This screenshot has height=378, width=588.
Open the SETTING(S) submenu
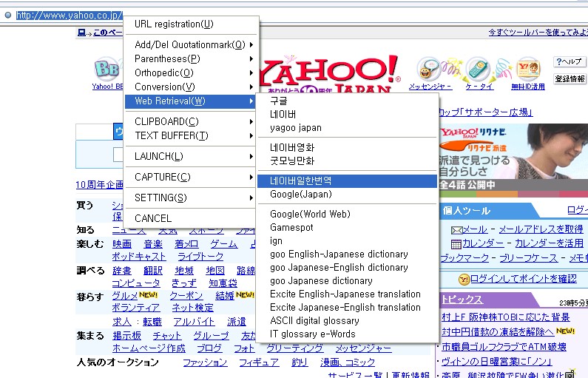pos(192,198)
